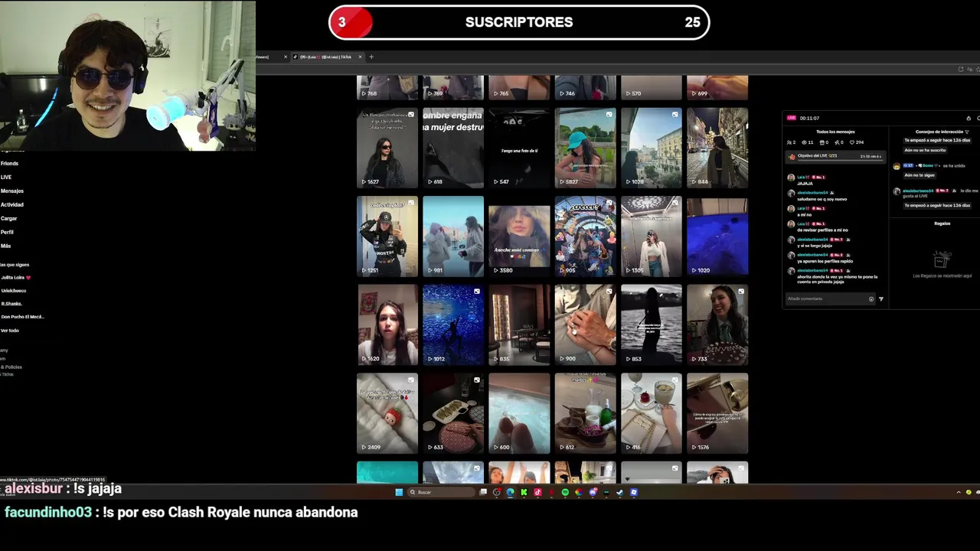Go to LIVE in TikTok sidebar
The height and width of the screenshot is (551, 980).
[6, 177]
